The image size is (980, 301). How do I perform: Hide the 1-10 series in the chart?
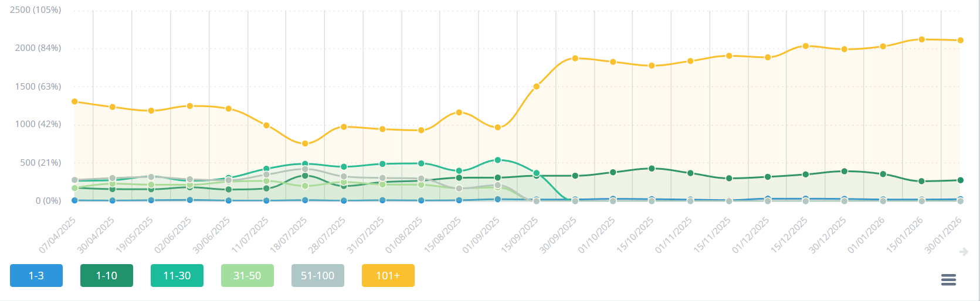click(107, 276)
